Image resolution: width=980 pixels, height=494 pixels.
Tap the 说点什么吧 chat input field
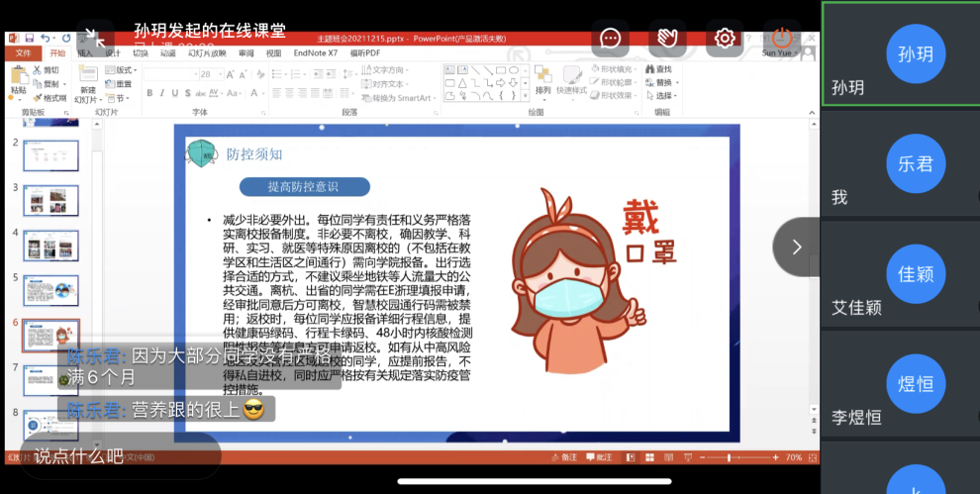click(121, 456)
